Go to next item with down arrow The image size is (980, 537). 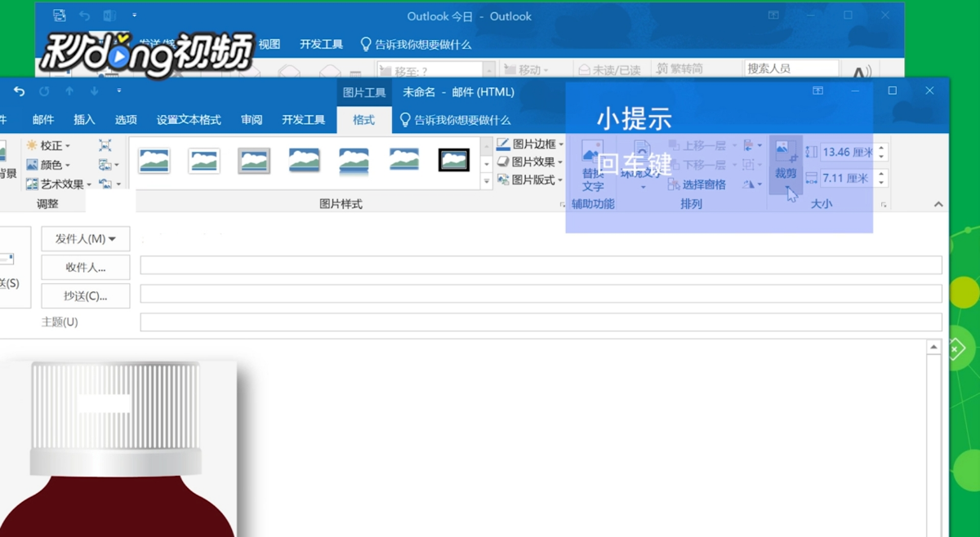(x=94, y=91)
